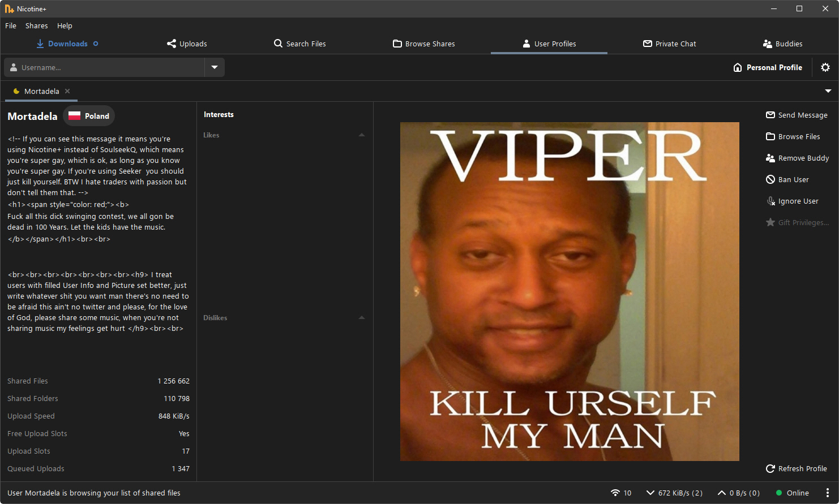Click the Personal Profile home icon
Image resolution: width=839 pixels, height=504 pixels.
tap(738, 67)
